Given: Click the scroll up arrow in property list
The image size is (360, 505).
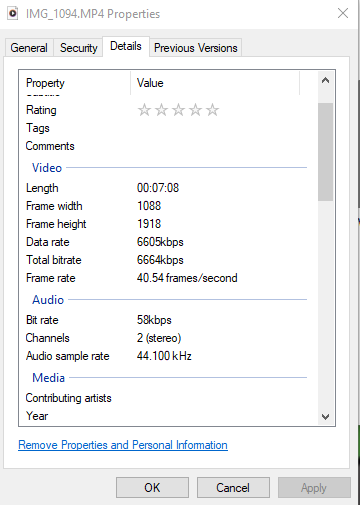Looking at the screenshot, I should pos(325,80).
